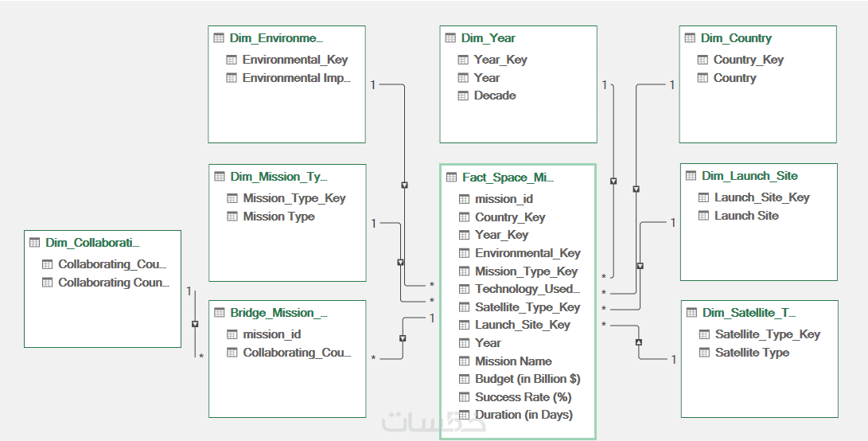Select Success Rate (%) field in fact table

tap(523, 396)
